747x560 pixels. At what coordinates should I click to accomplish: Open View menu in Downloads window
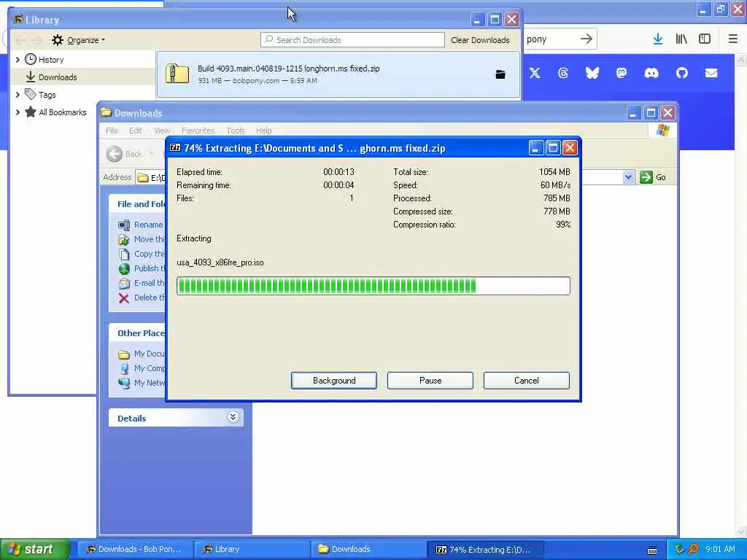pos(162,131)
